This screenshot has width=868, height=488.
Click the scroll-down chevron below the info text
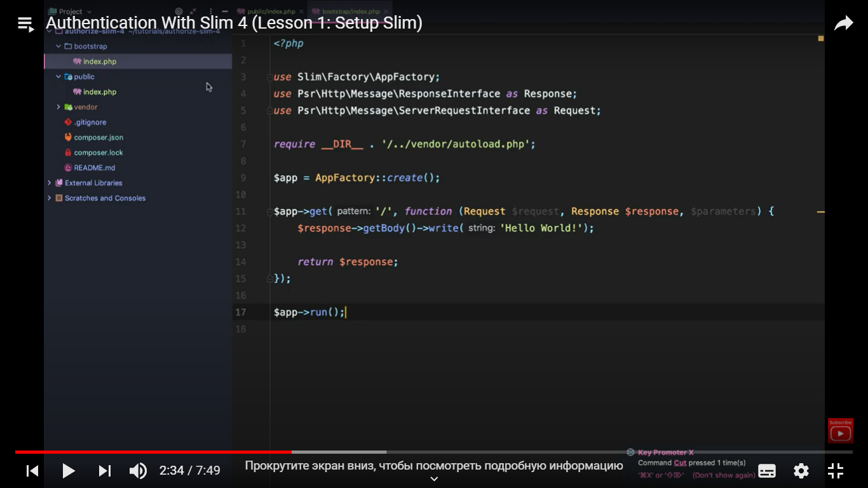(434, 479)
